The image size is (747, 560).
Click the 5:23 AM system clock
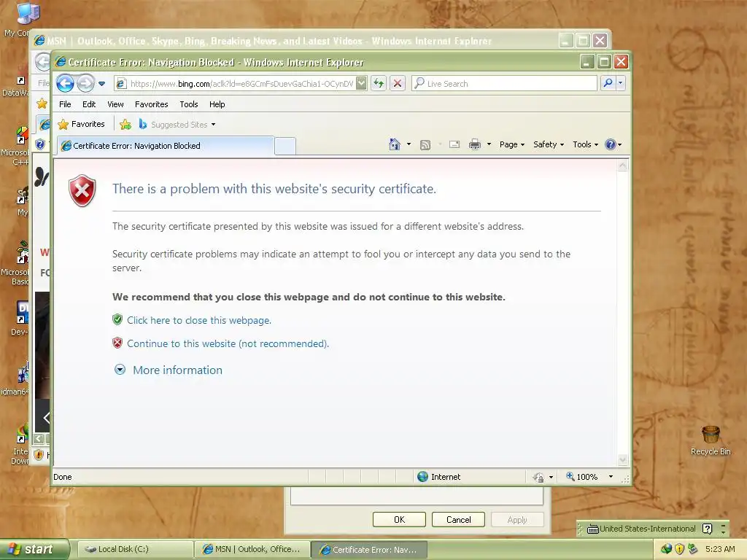[x=720, y=549]
